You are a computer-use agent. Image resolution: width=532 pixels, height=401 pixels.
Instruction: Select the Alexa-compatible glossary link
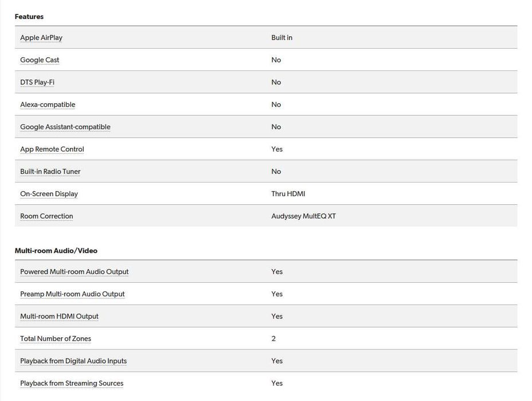48,105
